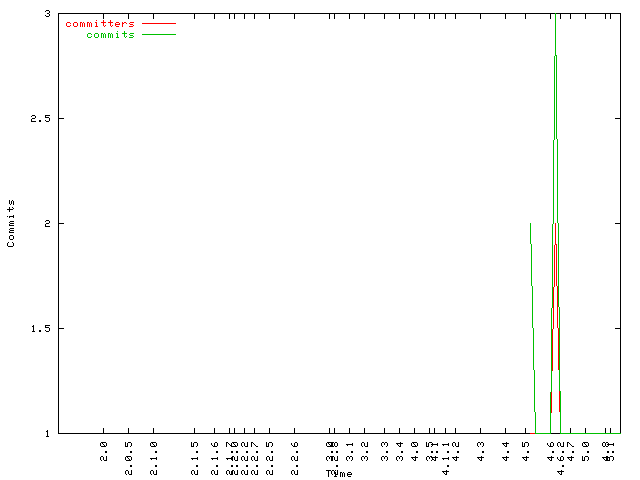Click the "Commits" y-axis title
The width and height of the screenshot is (640, 480).
tap(11, 223)
